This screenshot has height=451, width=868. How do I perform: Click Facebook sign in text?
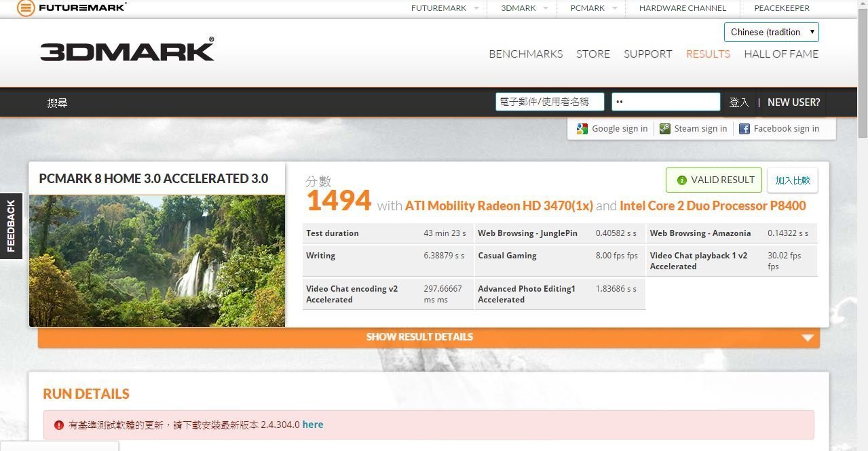pyautogui.click(x=786, y=129)
